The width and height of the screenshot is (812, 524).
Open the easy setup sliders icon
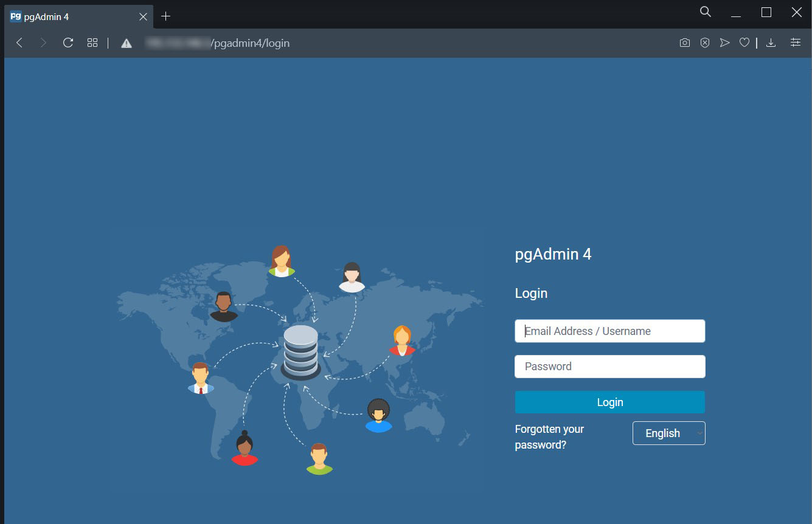[x=796, y=43]
